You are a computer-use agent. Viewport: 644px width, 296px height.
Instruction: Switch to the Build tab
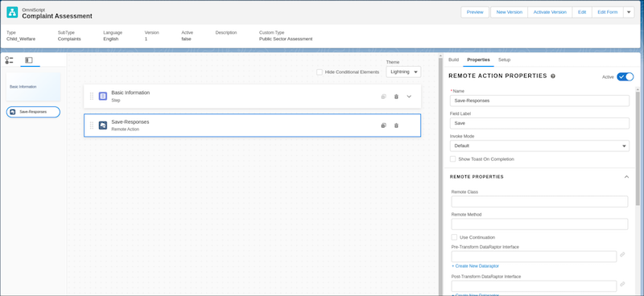pos(453,60)
